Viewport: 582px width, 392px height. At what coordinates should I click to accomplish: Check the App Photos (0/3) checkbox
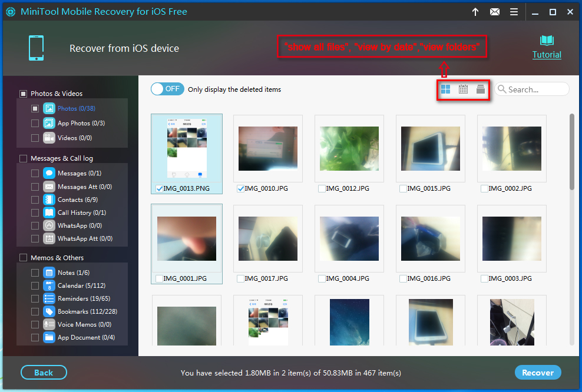[35, 123]
